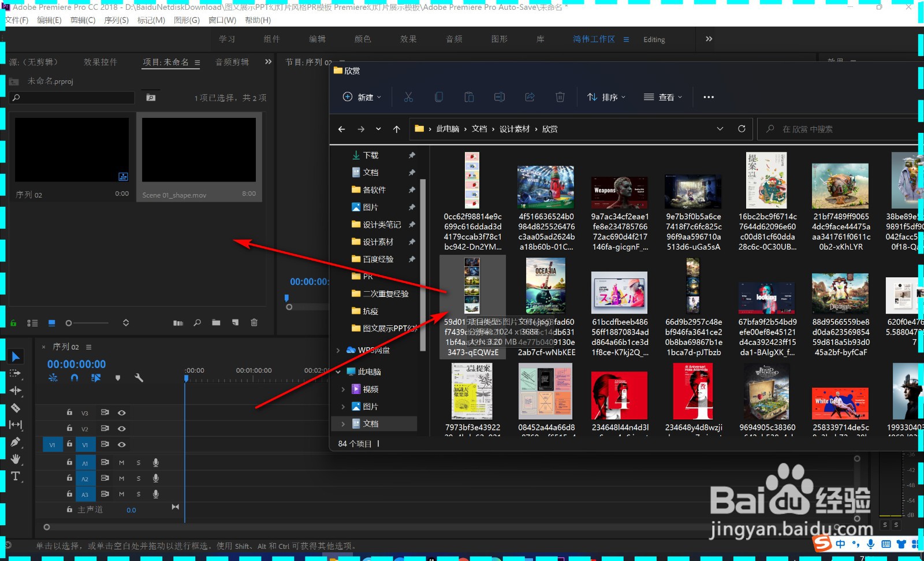The image size is (924, 561).
Task: Enable voice-over record on track A3
Action: (x=155, y=494)
